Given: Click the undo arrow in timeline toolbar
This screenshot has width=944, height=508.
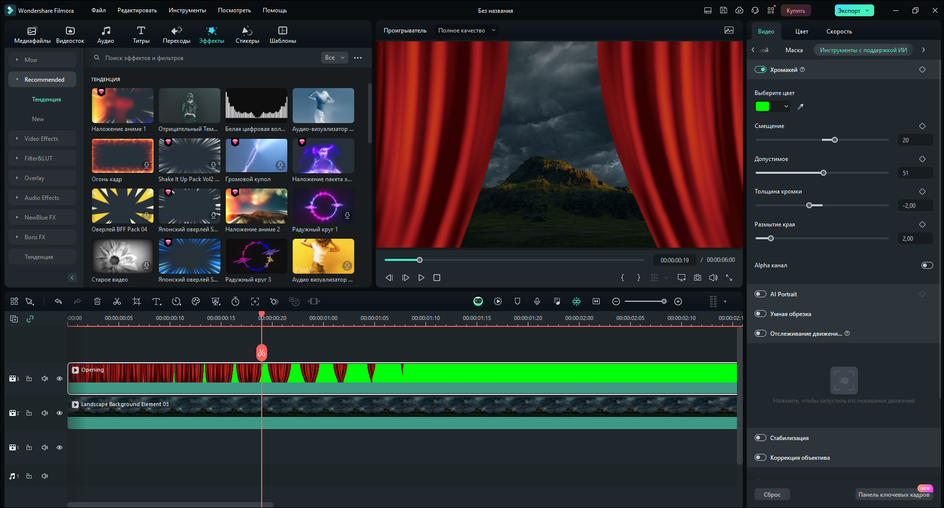Looking at the screenshot, I should pyautogui.click(x=58, y=301).
